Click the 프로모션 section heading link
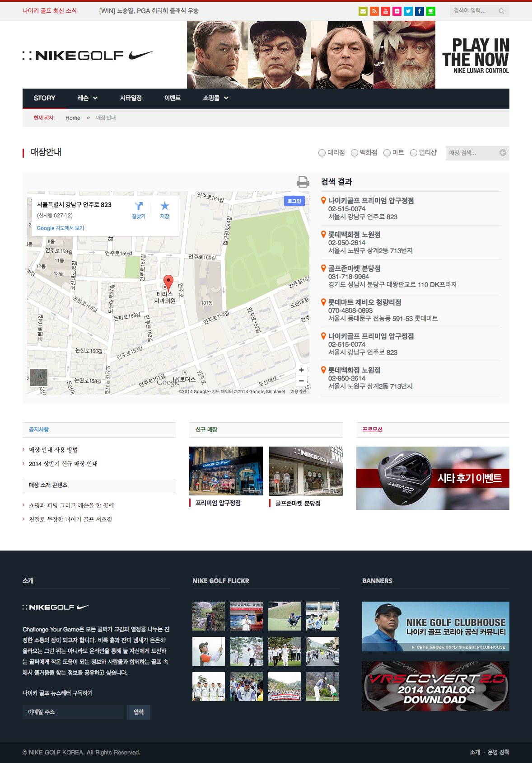Image resolution: width=532 pixels, height=763 pixels. point(373,429)
